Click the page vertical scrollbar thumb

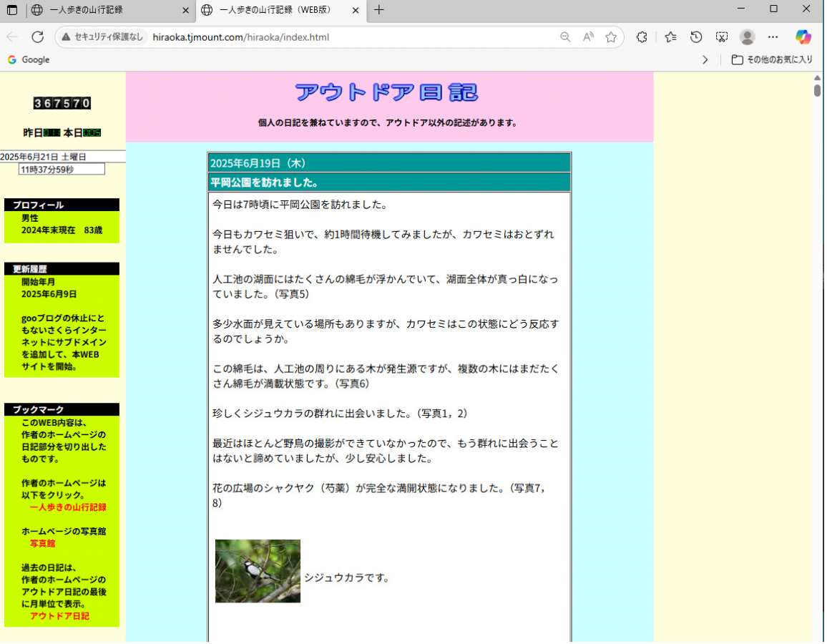coord(817,90)
